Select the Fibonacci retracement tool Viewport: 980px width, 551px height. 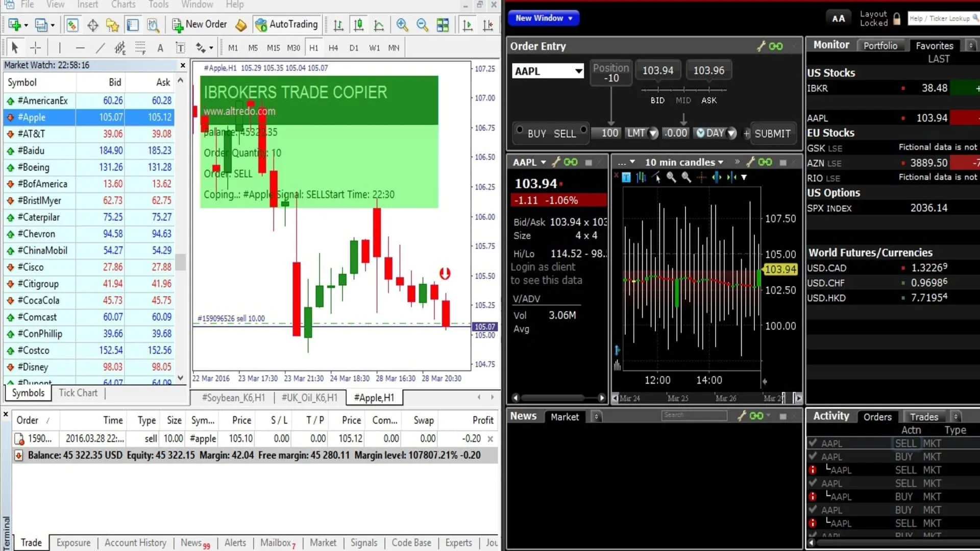tap(140, 48)
